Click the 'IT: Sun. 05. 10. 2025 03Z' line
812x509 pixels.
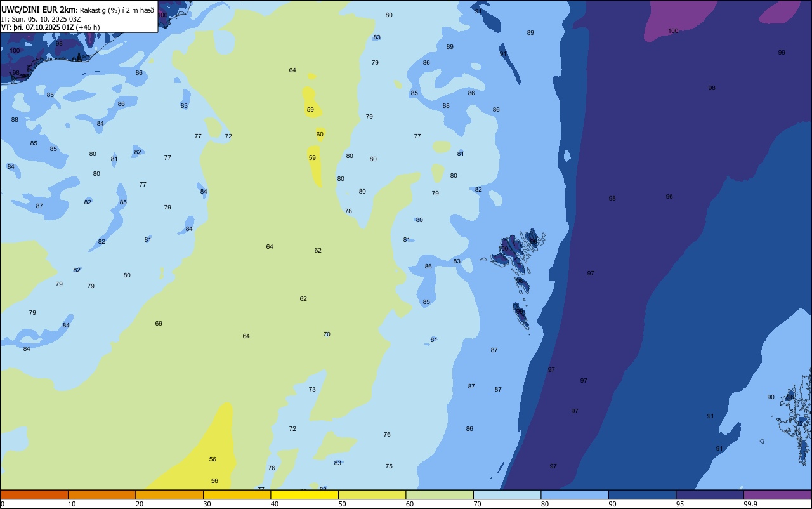[x=41, y=18]
